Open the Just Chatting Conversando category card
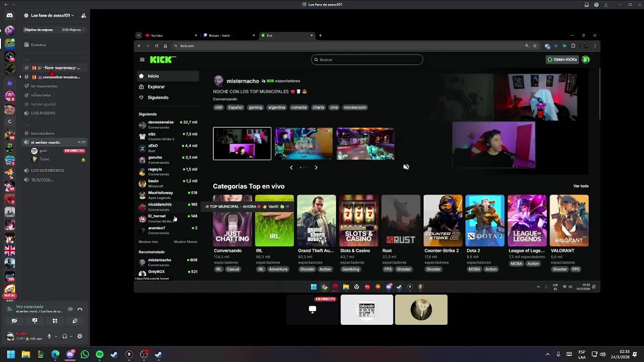The height and width of the screenshot is (362, 644). pyautogui.click(x=232, y=221)
